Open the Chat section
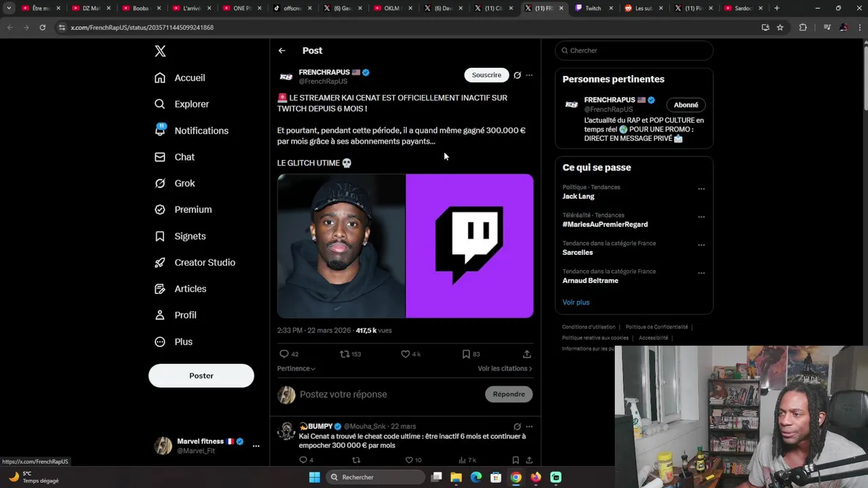 click(x=174, y=157)
